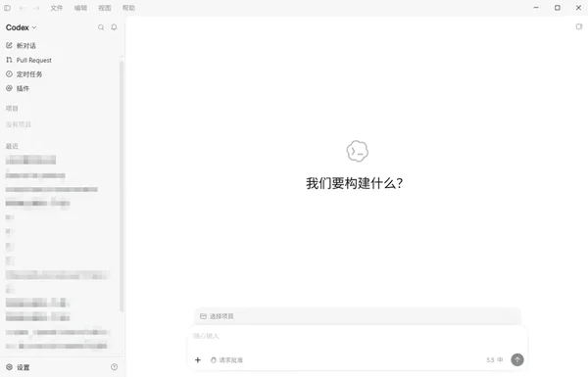Viewport: 588px width, 377px height.
Task: Open the 帮助 menu
Action: click(128, 8)
